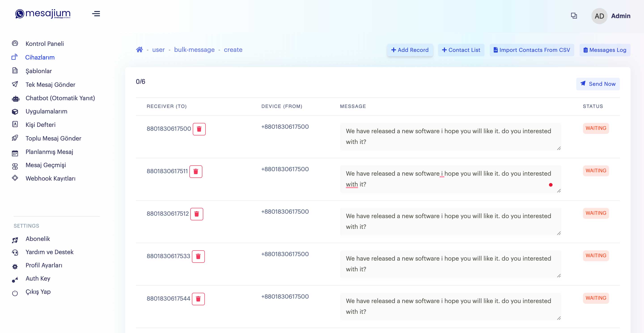This screenshot has width=644, height=333.
Task: Follow the 'bulk-message' breadcrumb link
Action: [x=194, y=50]
